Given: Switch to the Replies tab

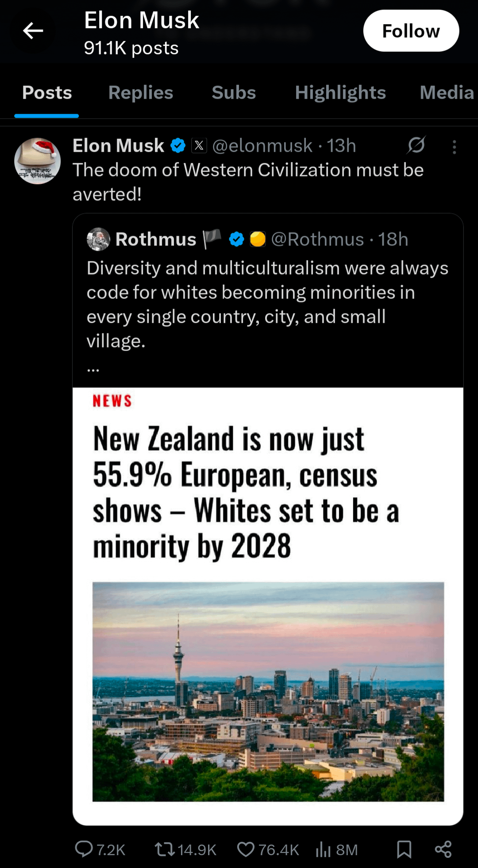Looking at the screenshot, I should pos(141,93).
